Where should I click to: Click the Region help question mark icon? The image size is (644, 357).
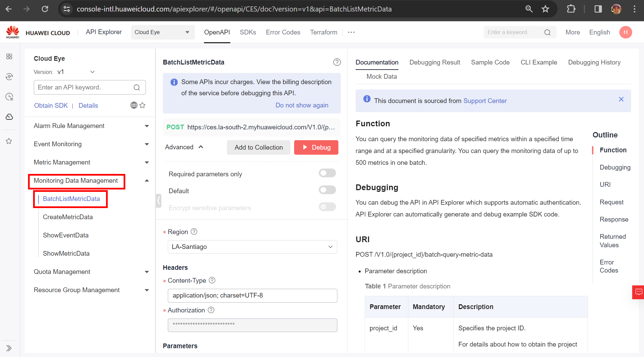click(194, 232)
